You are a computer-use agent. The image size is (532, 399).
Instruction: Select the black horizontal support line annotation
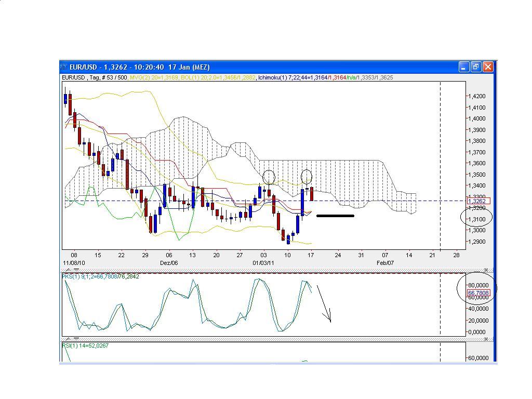[335, 216]
